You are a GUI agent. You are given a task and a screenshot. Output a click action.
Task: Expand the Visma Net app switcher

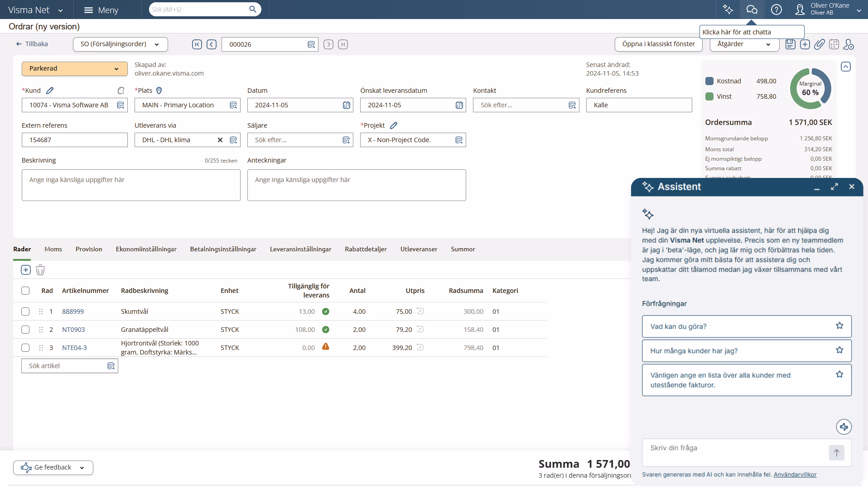pos(61,10)
